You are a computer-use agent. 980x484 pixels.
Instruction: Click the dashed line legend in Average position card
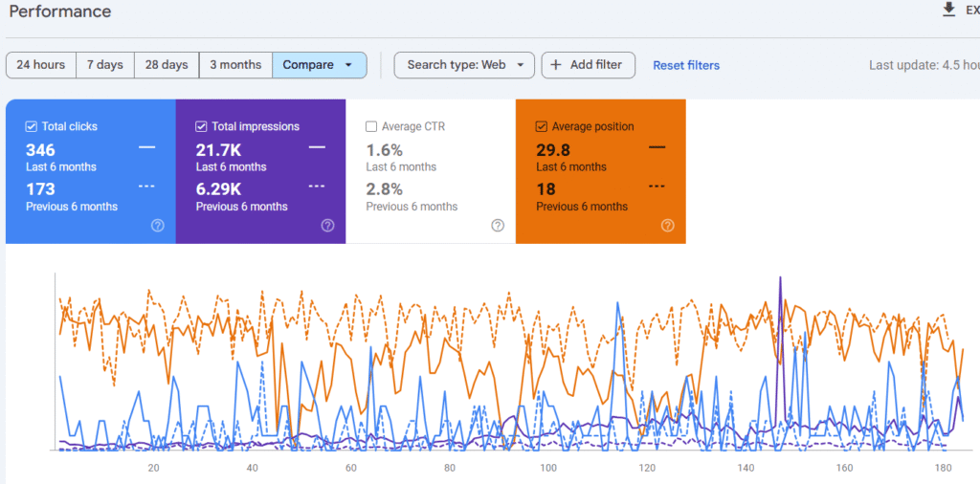[657, 187]
